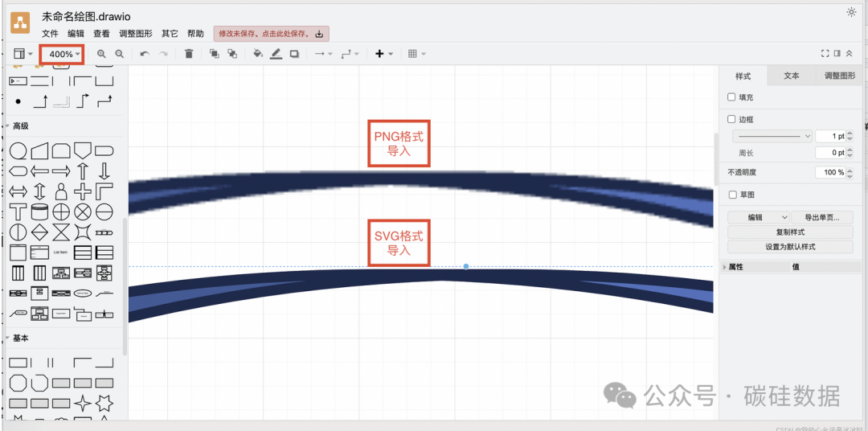
Task: Click the undo arrow icon
Action: (x=145, y=54)
